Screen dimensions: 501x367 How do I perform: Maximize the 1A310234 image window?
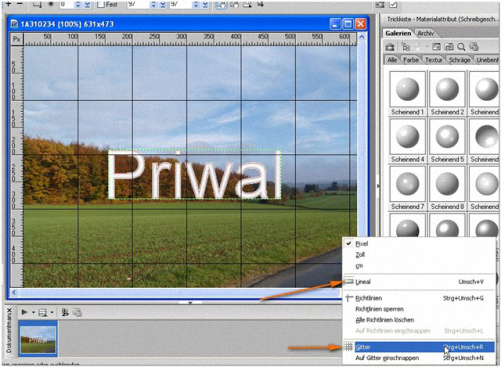(348, 24)
